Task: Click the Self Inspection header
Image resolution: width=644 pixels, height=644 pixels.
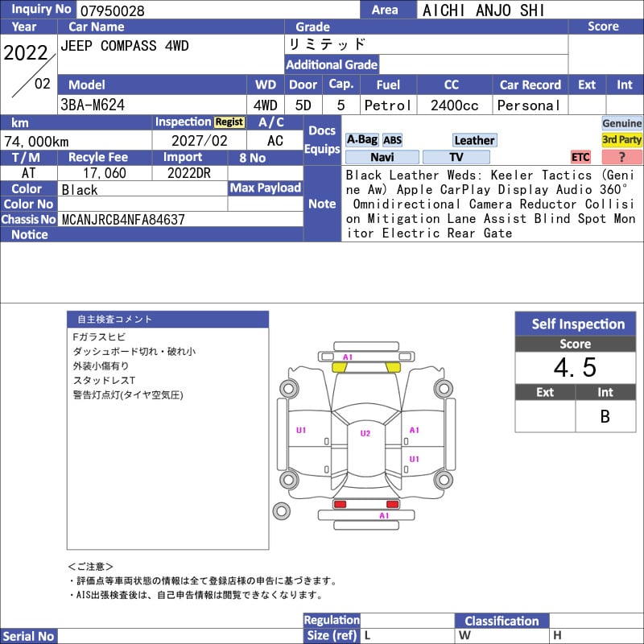Action: point(578,324)
